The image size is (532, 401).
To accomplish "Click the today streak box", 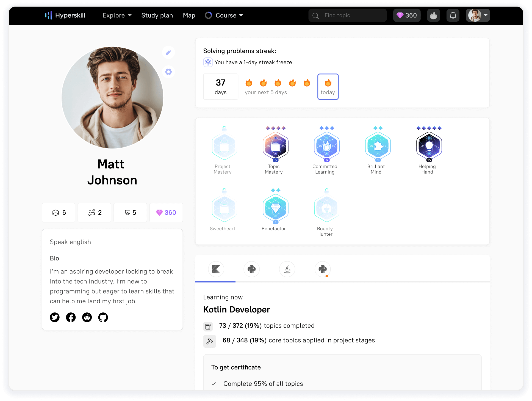I will (328, 87).
